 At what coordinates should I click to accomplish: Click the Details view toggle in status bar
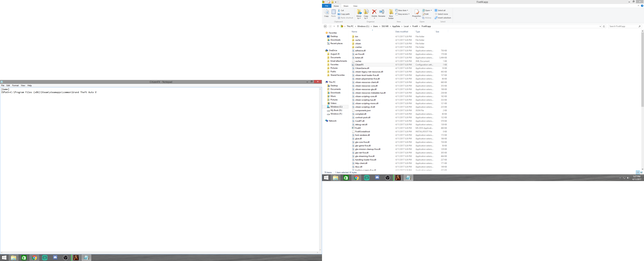(x=638, y=172)
